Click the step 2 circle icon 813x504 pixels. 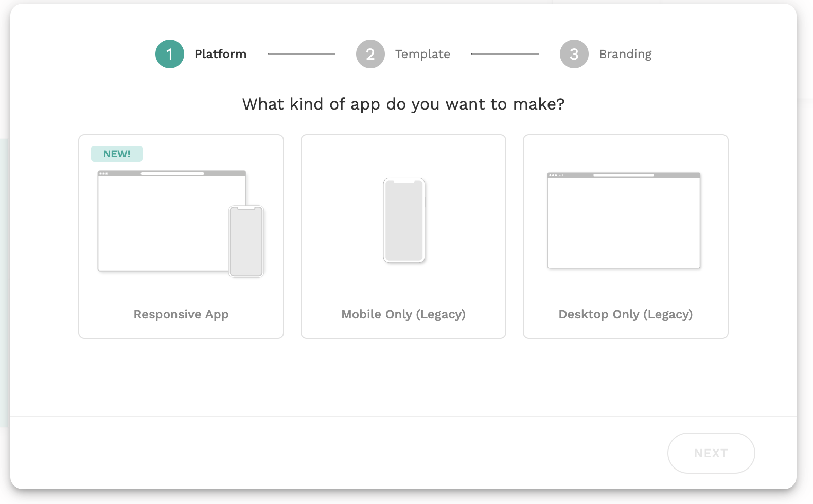370,54
